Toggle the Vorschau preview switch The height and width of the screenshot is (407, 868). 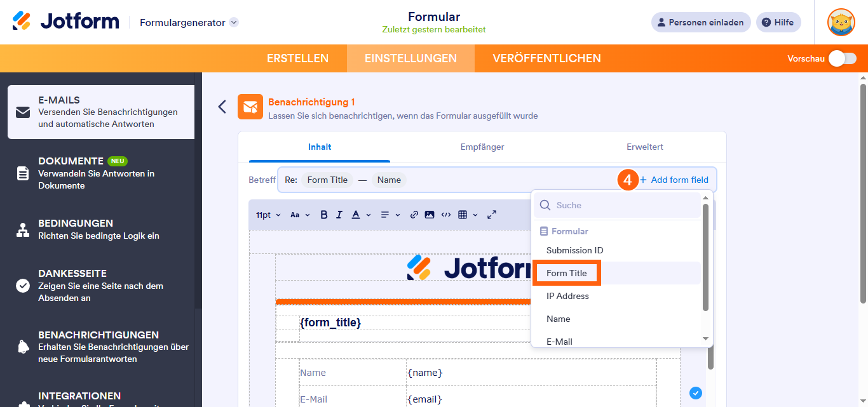842,58
